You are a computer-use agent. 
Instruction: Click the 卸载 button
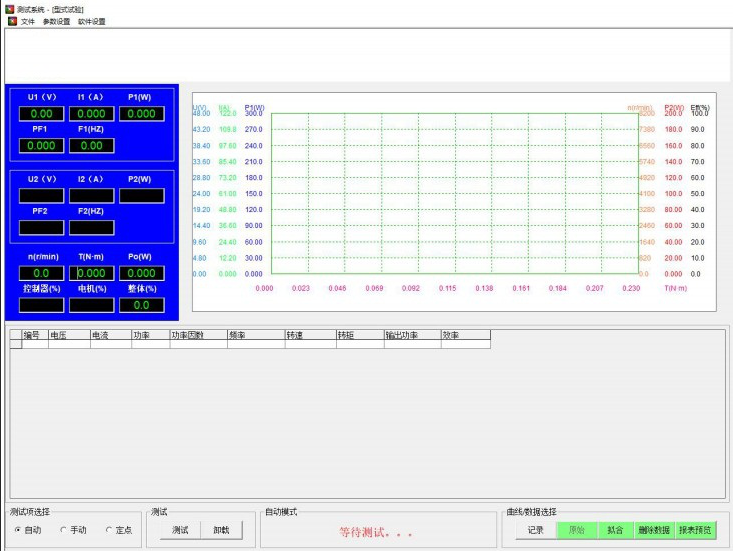point(221,530)
